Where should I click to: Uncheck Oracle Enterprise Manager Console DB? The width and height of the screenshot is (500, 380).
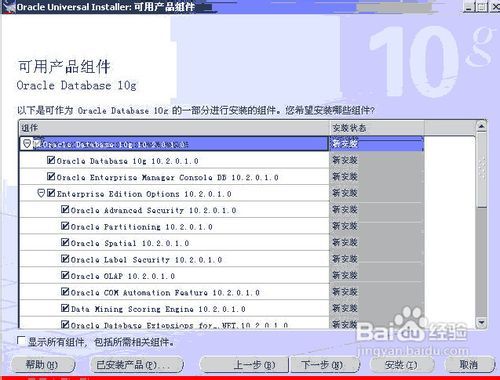pyautogui.click(x=51, y=176)
